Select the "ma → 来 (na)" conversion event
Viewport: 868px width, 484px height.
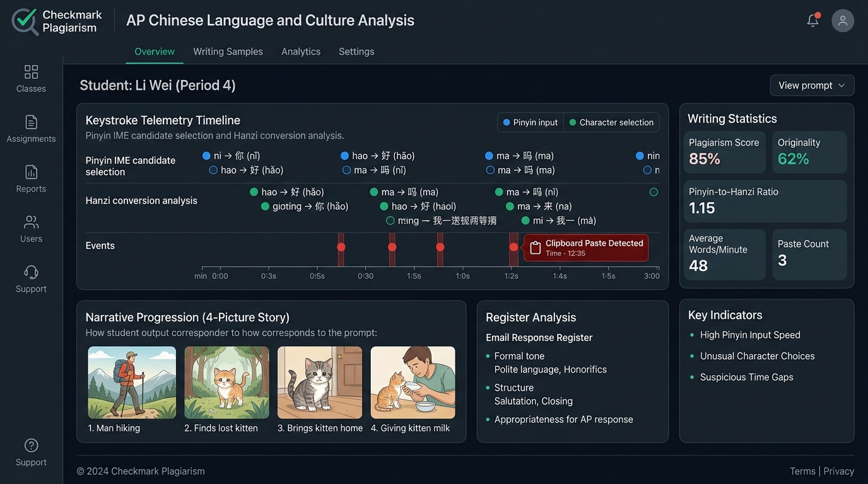pos(539,206)
